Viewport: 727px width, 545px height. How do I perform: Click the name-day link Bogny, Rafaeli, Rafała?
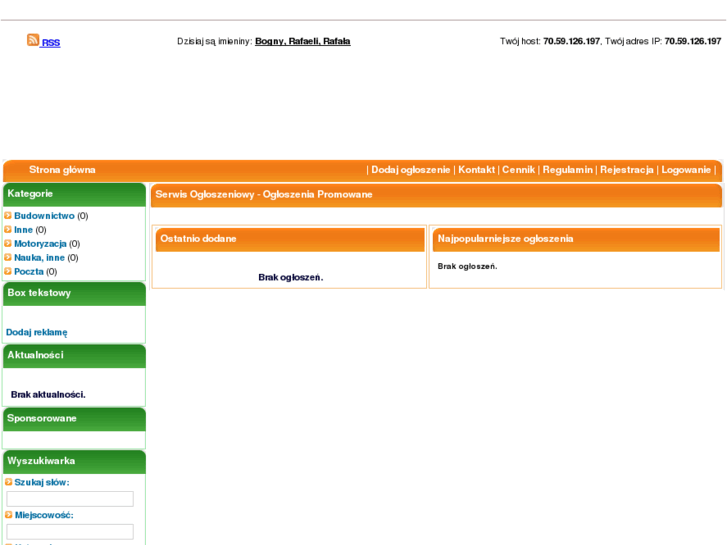click(x=303, y=41)
